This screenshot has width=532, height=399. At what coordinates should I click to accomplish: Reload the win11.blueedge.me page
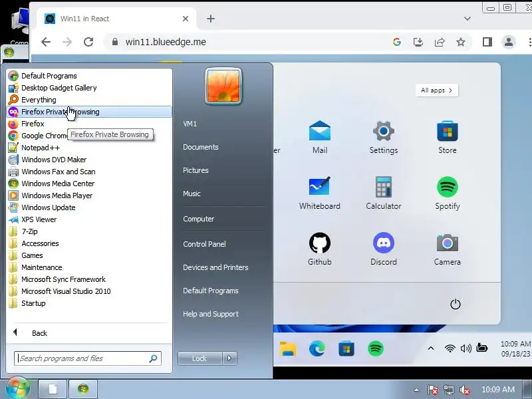pos(88,42)
